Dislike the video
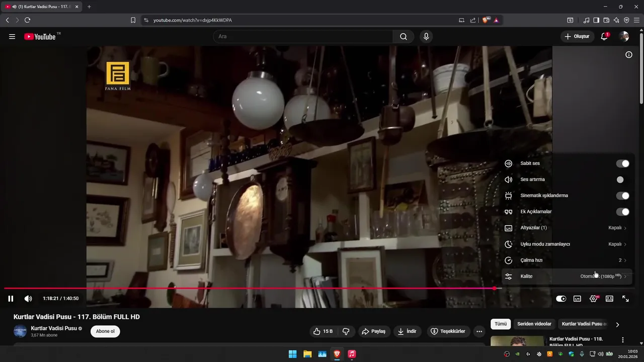Viewport: 644px width, 362px height. click(x=346, y=331)
